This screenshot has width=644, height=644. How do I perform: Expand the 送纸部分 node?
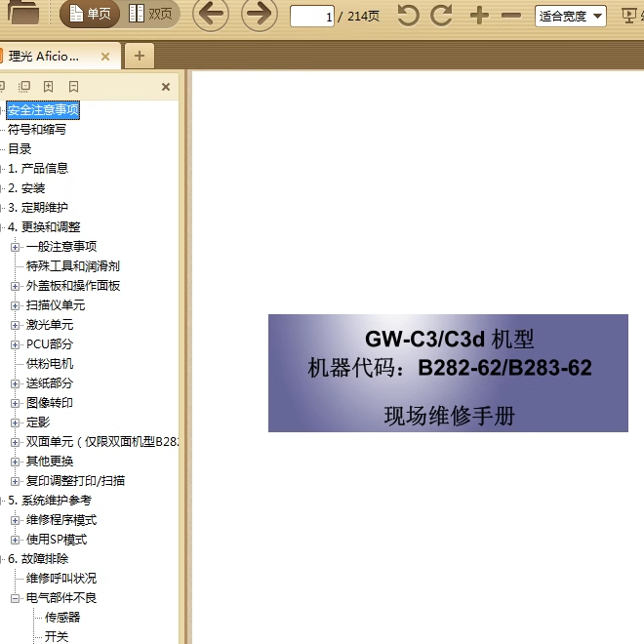(15, 383)
